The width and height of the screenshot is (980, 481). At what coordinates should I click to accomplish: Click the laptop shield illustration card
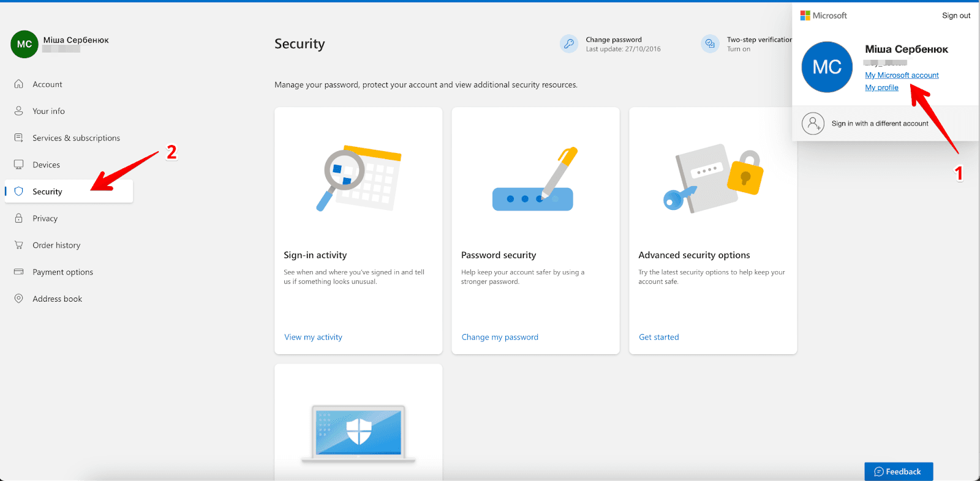(358, 431)
